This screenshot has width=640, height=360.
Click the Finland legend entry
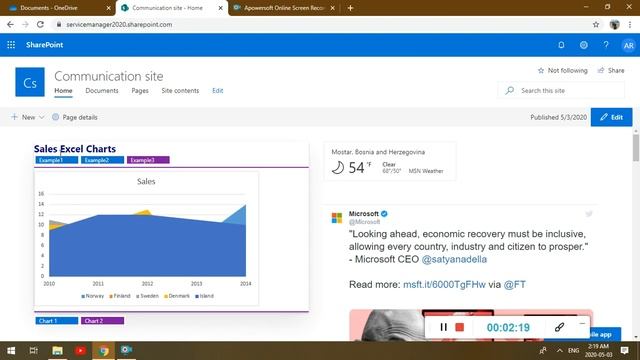[x=120, y=296]
